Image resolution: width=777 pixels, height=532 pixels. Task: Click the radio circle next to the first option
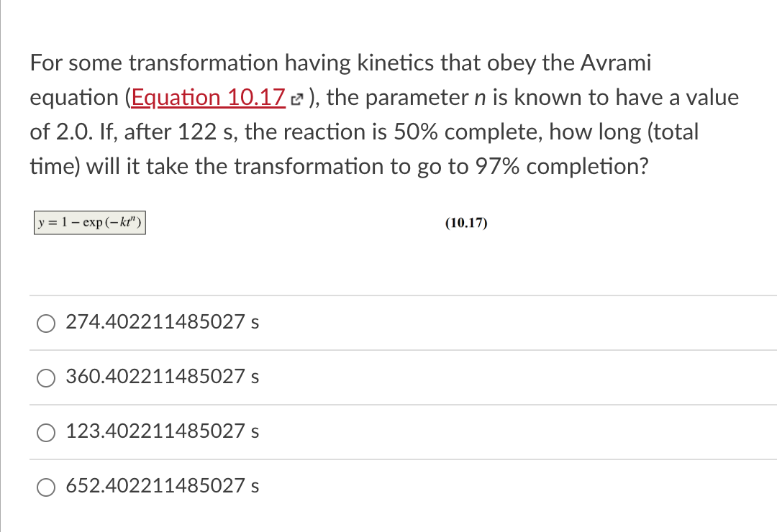point(46,324)
